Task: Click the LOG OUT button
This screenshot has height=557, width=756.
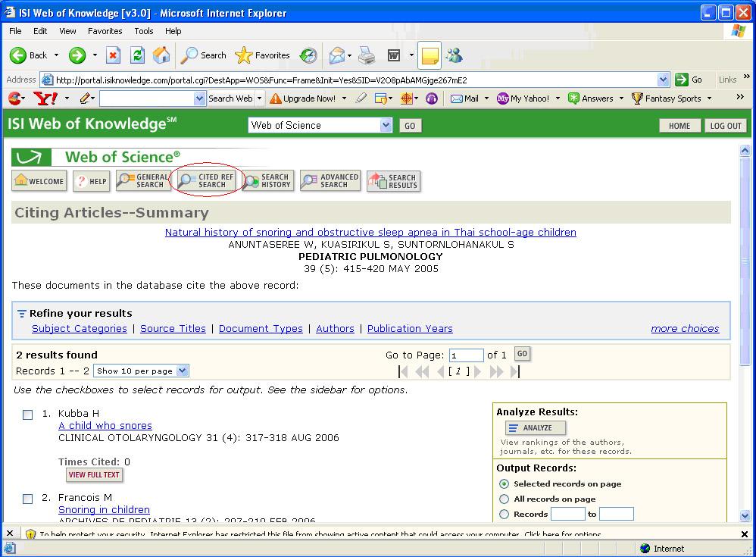Action: (726, 126)
